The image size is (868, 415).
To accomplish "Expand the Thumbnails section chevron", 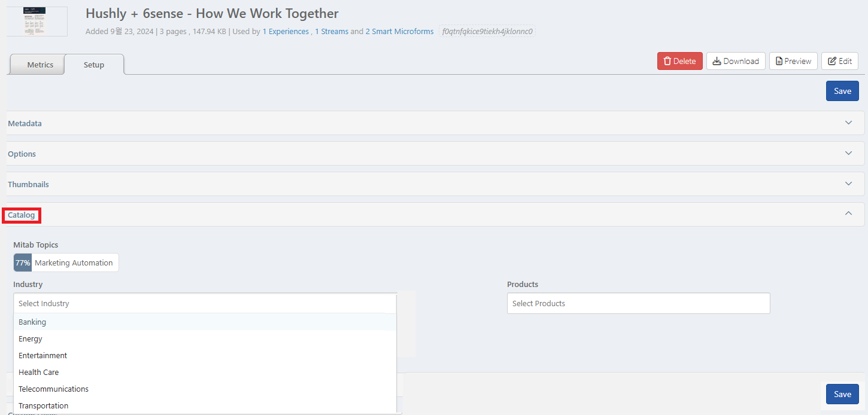I will click(x=848, y=184).
